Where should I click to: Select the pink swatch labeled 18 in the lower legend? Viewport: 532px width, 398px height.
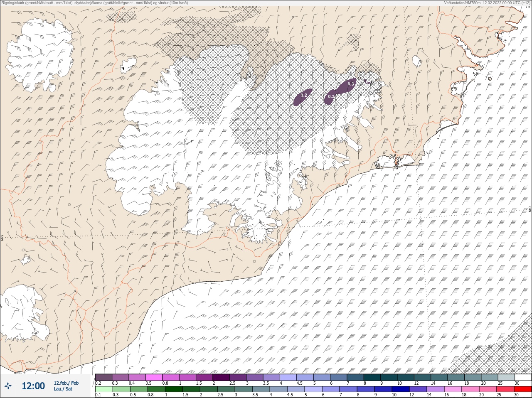[470, 389]
